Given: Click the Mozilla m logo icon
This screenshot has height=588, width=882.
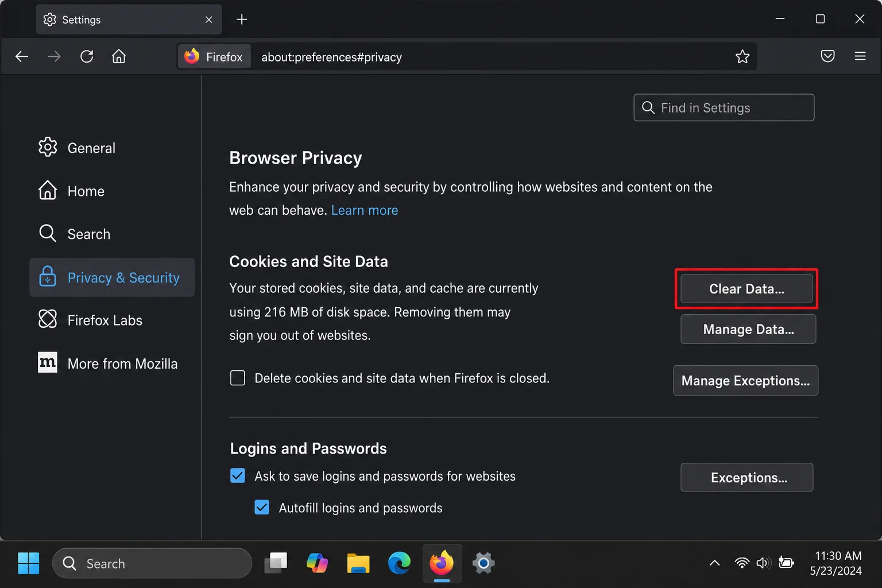Looking at the screenshot, I should 47,362.
